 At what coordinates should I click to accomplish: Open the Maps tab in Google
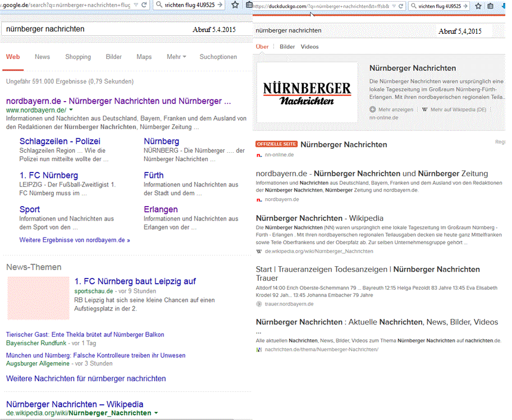[x=144, y=57]
